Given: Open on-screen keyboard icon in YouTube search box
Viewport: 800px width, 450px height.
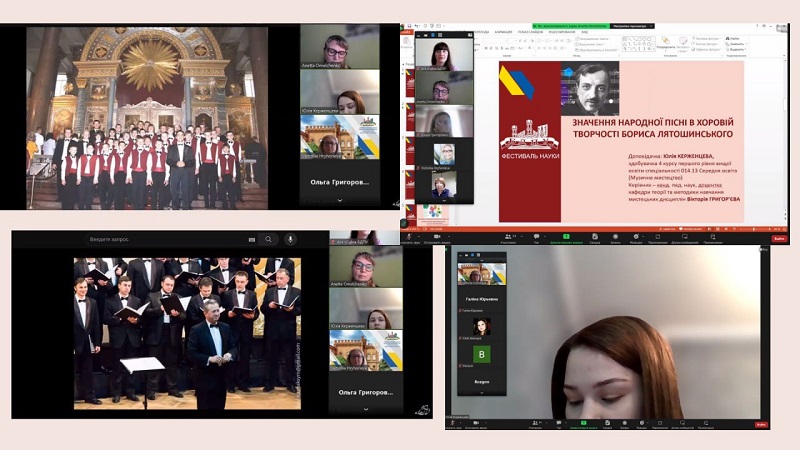Looking at the screenshot, I should [x=252, y=240].
